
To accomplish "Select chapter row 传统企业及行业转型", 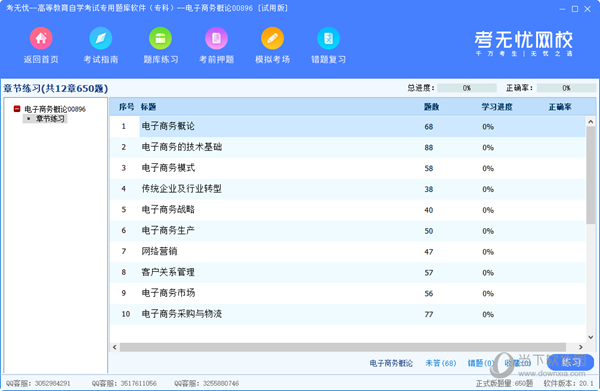I will (348, 189).
